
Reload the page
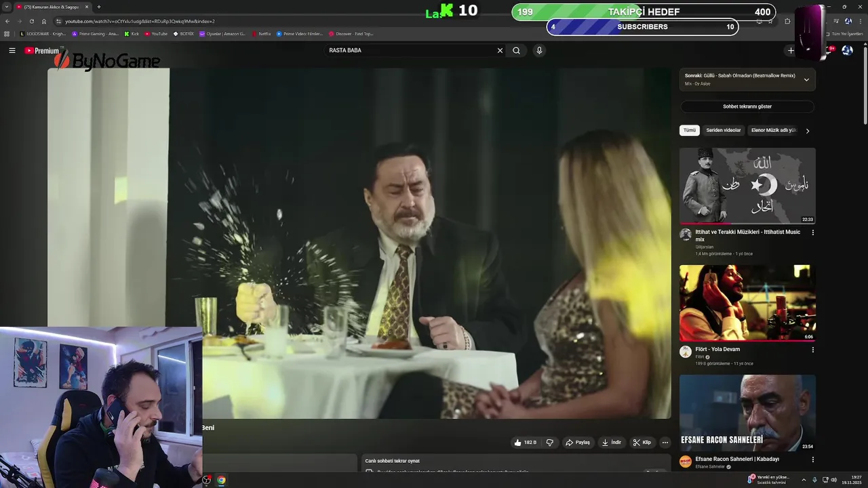pos(31,21)
